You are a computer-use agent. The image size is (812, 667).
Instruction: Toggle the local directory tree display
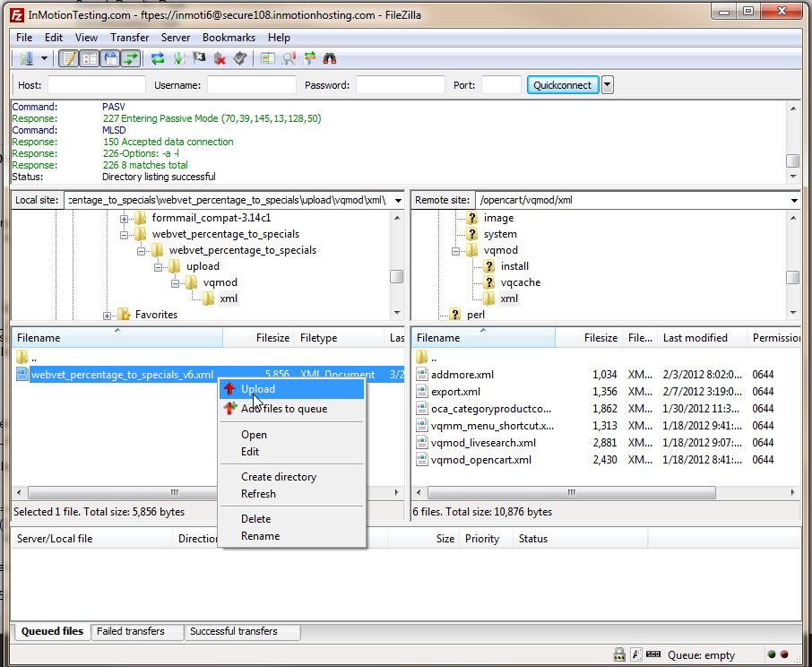89,59
